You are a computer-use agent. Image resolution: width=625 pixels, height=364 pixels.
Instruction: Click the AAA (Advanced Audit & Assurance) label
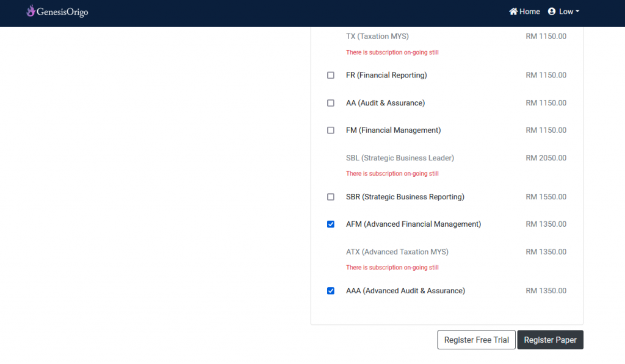[x=405, y=291]
